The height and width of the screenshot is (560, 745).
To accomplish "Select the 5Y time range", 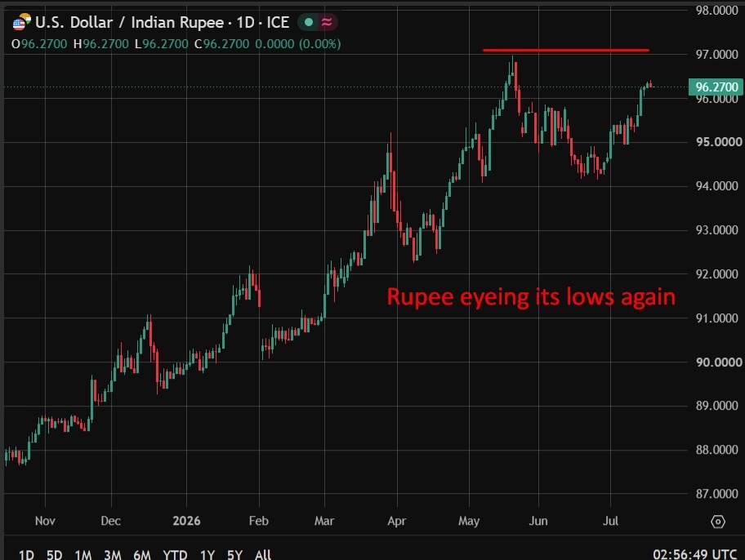I will [234, 554].
